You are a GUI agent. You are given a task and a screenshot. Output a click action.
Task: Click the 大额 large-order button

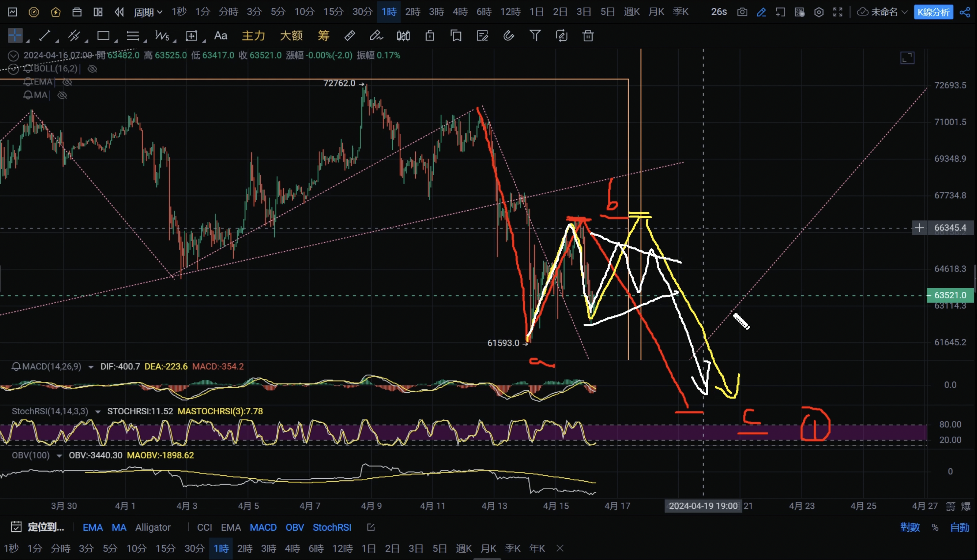point(291,36)
